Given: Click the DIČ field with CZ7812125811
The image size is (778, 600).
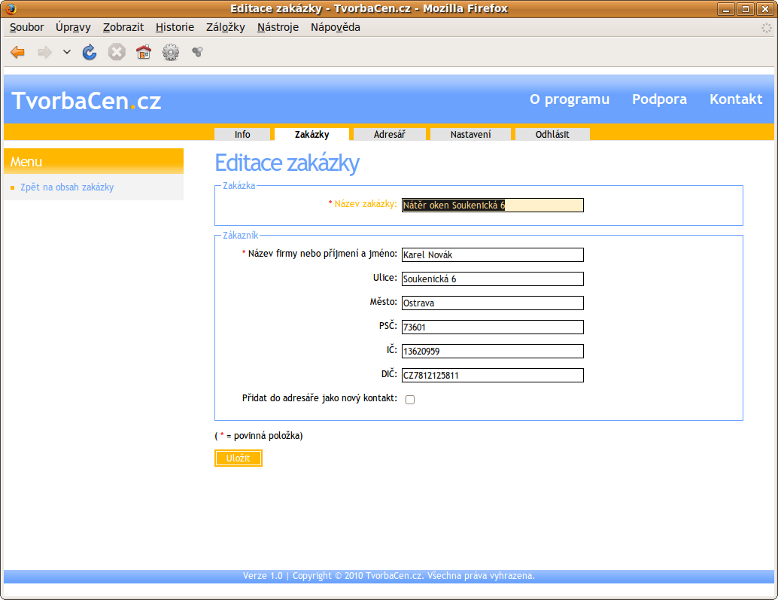Looking at the screenshot, I should [493, 375].
